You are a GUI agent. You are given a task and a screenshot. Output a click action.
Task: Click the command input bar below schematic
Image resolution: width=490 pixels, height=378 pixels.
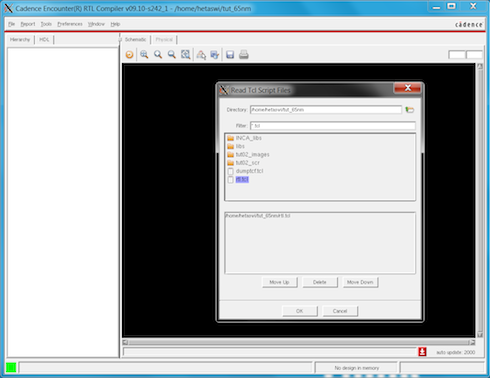tap(270, 352)
